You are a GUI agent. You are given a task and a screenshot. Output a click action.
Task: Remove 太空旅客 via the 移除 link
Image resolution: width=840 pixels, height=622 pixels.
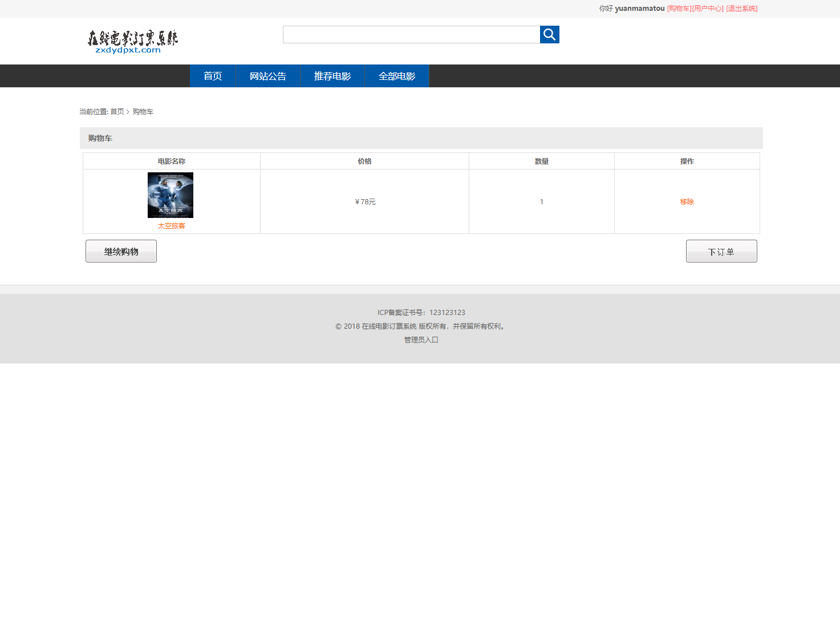(687, 201)
